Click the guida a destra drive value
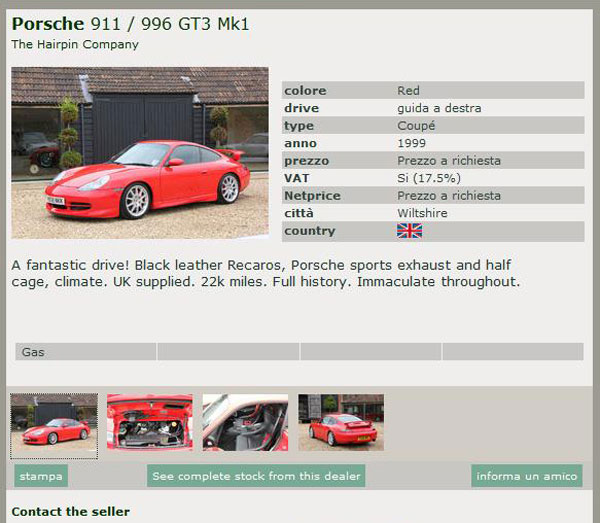 click(x=439, y=108)
